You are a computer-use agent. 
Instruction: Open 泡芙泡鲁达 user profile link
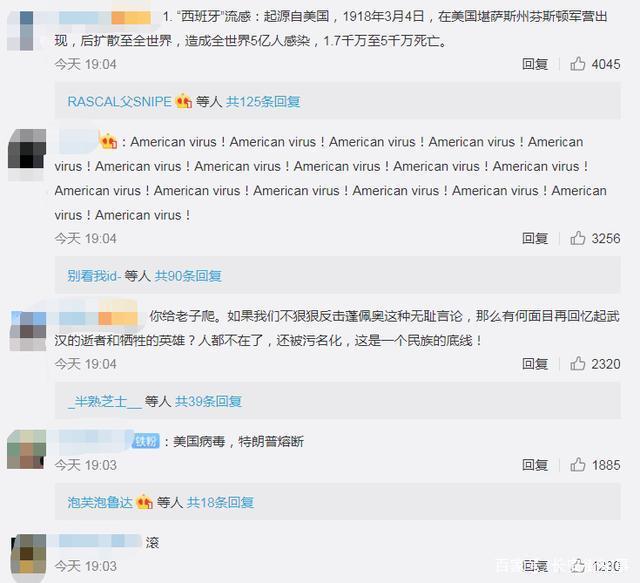[x=100, y=503]
